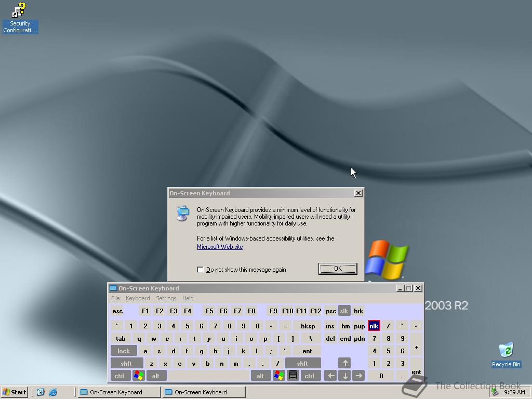The width and height of the screenshot is (532, 399).
Task: Click network tray icon near clock
Action: (495, 392)
